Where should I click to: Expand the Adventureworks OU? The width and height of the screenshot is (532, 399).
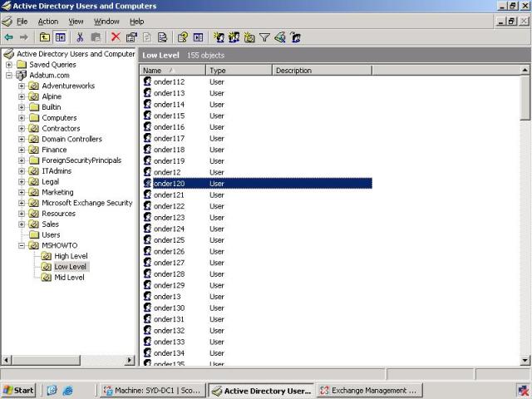(22, 86)
